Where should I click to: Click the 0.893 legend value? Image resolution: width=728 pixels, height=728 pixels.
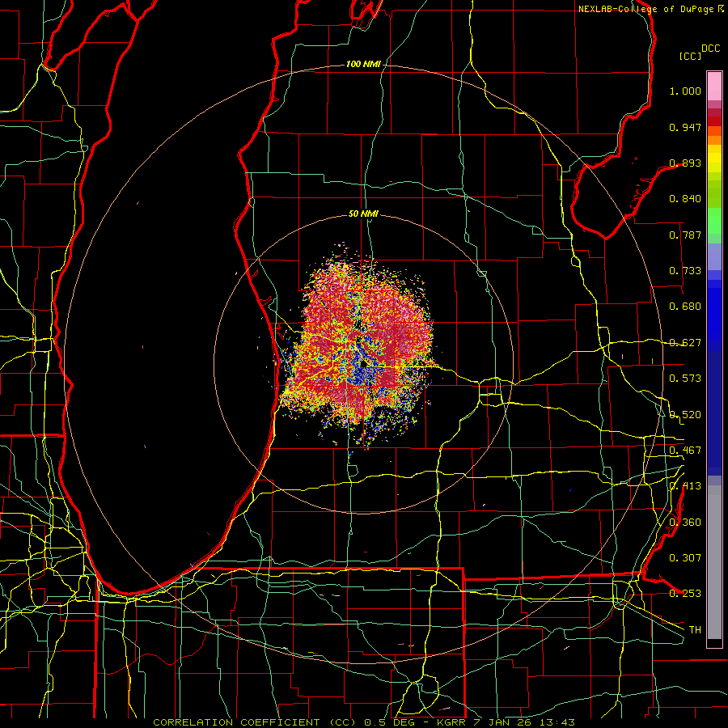[x=685, y=163]
